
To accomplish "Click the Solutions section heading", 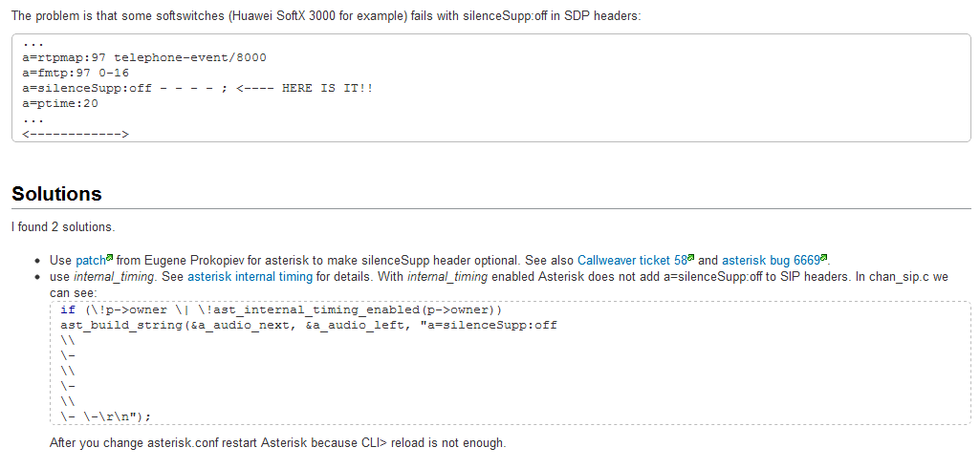I will [x=56, y=194].
